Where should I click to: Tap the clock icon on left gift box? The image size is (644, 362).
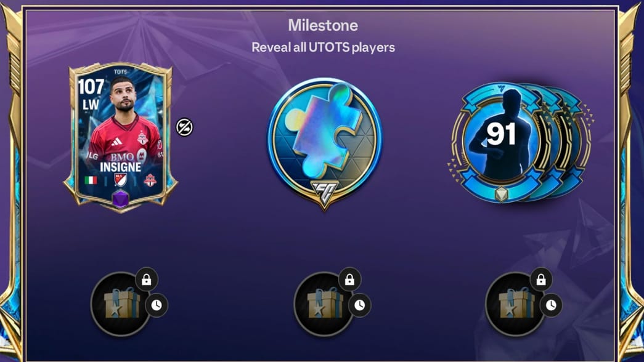pyautogui.click(x=157, y=305)
